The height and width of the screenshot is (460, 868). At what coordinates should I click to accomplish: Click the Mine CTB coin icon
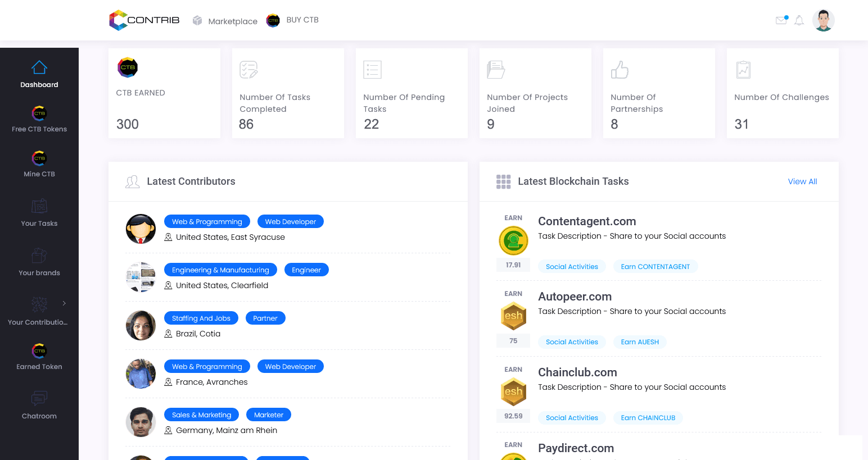pos(39,158)
